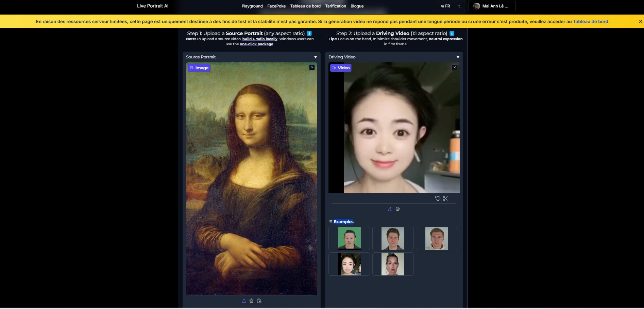Follow the Tableau de bord link in the banner
644x309 pixels.
click(x=591, y=21)
